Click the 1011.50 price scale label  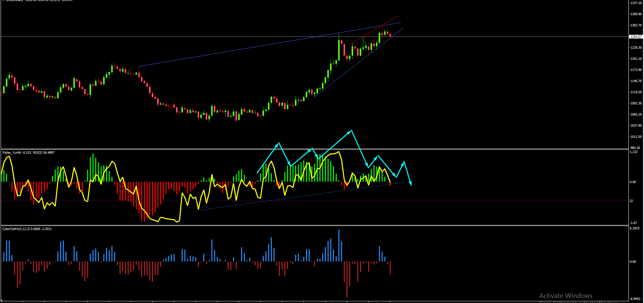click(636, 137)
